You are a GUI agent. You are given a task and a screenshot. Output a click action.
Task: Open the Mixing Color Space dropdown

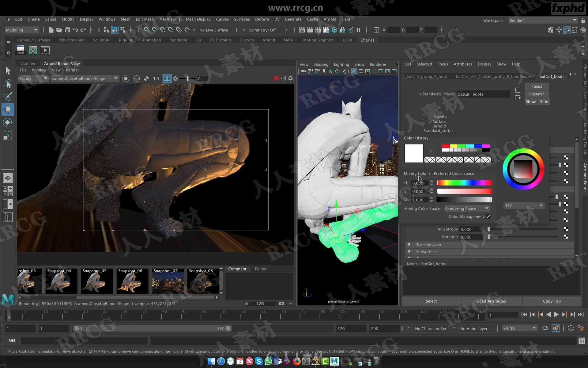(x=467, y=209)
